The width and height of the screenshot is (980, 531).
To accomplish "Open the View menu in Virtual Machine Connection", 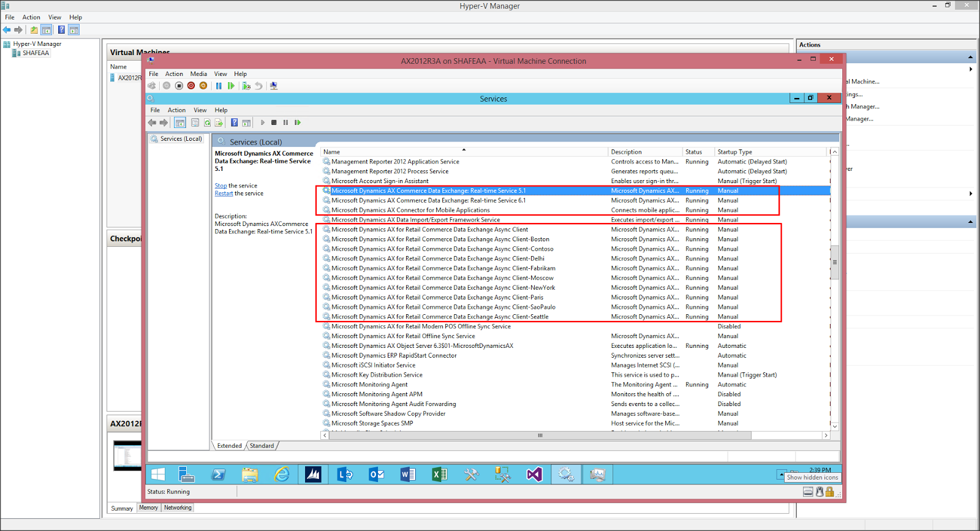I will pos(221,73).
